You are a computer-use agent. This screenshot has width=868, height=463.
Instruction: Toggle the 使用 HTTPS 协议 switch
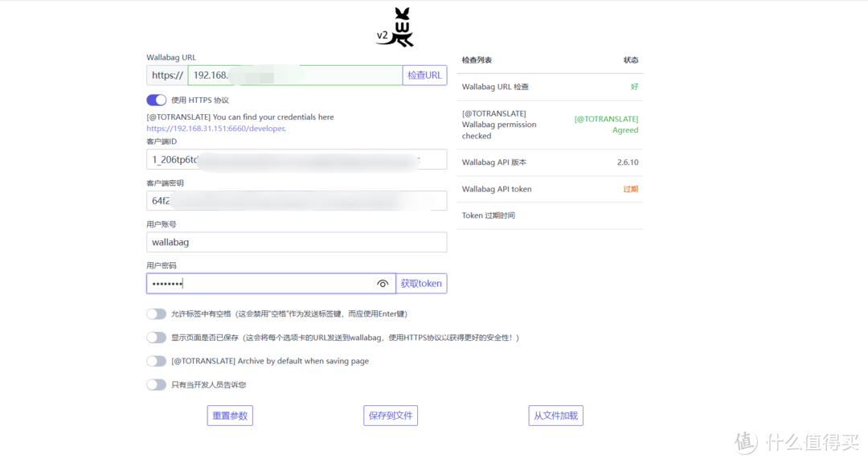pyautogui.click(x=156, y=100)
